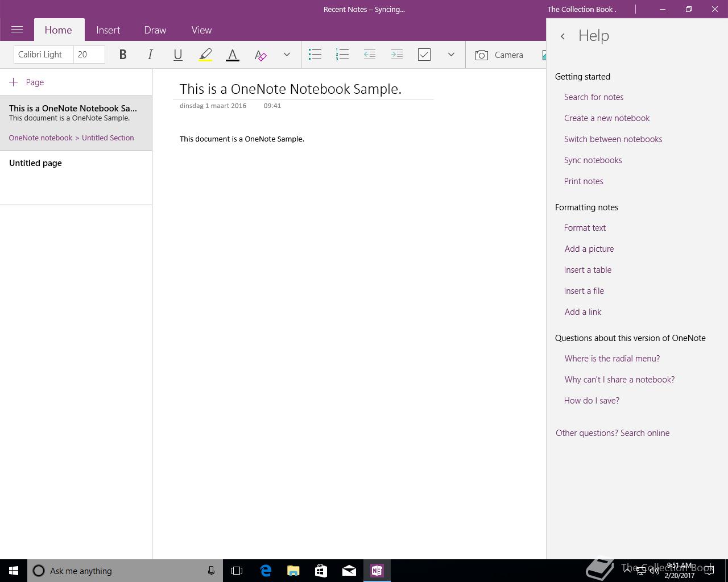Viewport: 728px width, 582px height.
Task: Click the page time 09:41
Action: coord(272,106)
